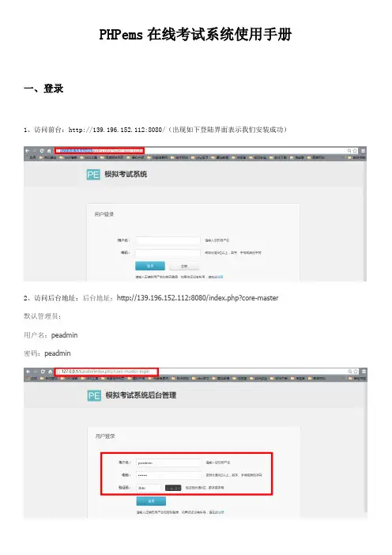Click the blue login button in the first form

[x=150, y=266]
